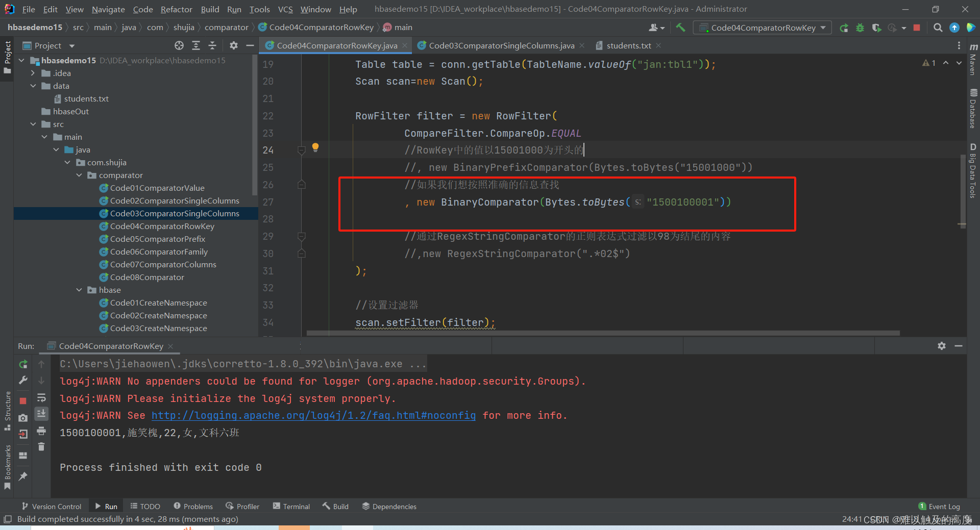Collapse the hbase package
This screenshot has height=530, width=980.
tap(79, 290)
